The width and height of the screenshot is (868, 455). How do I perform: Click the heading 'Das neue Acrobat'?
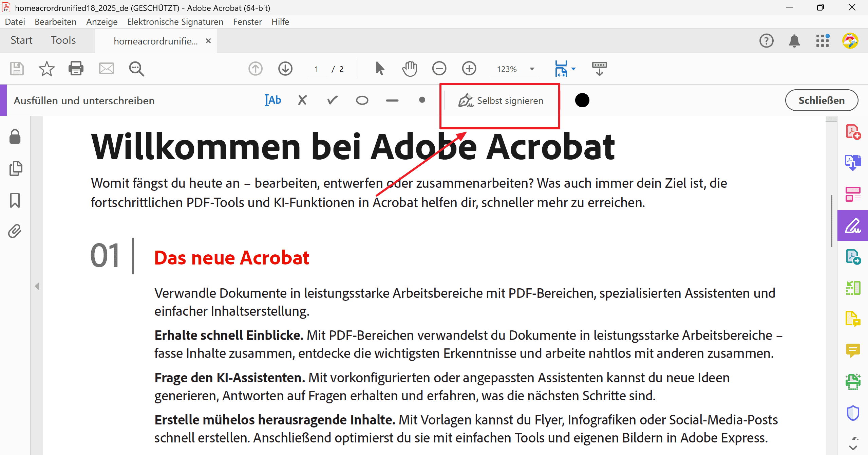point(231,257)
